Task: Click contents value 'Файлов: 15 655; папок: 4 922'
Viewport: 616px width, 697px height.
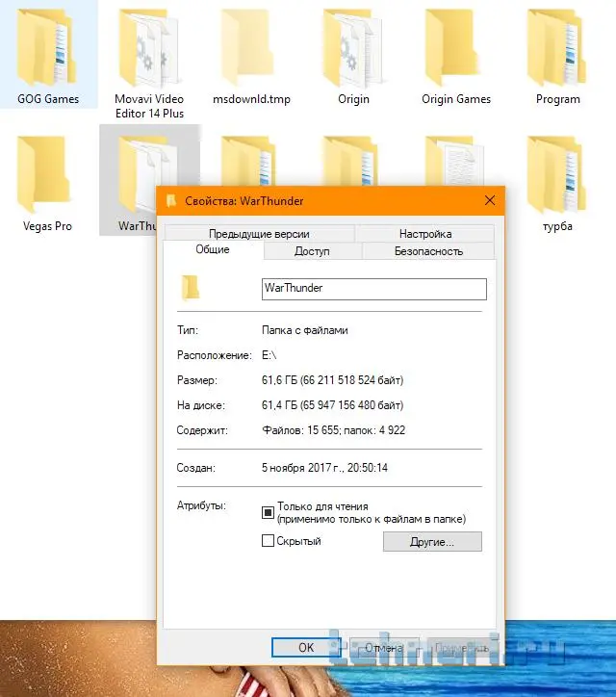Action: pos(333,430)
